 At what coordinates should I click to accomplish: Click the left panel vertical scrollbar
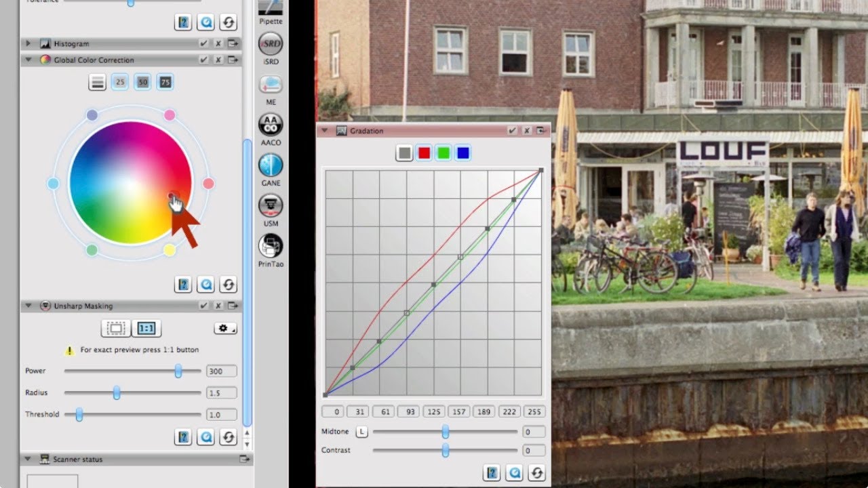tap(247, 281)
